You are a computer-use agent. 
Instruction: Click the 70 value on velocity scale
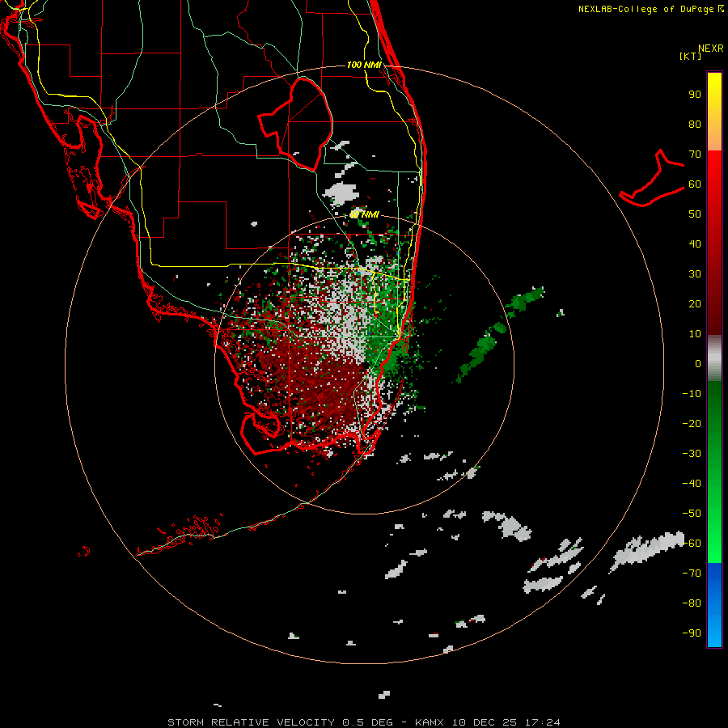(695, 154)
